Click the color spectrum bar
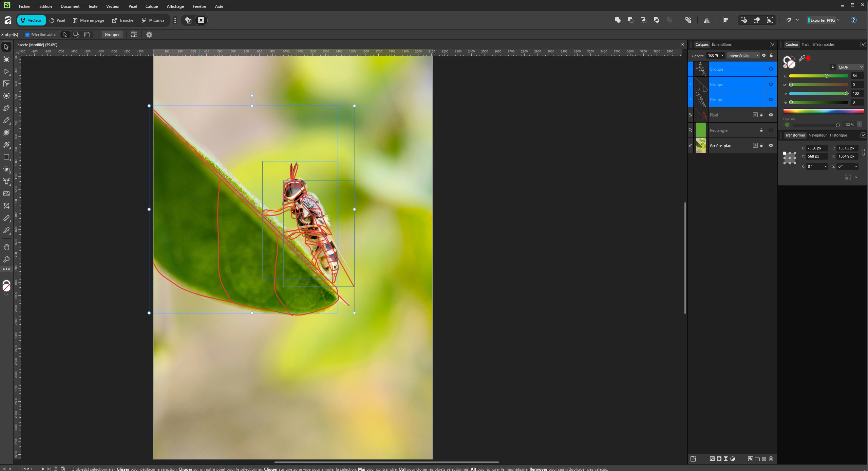 [823, 111]
